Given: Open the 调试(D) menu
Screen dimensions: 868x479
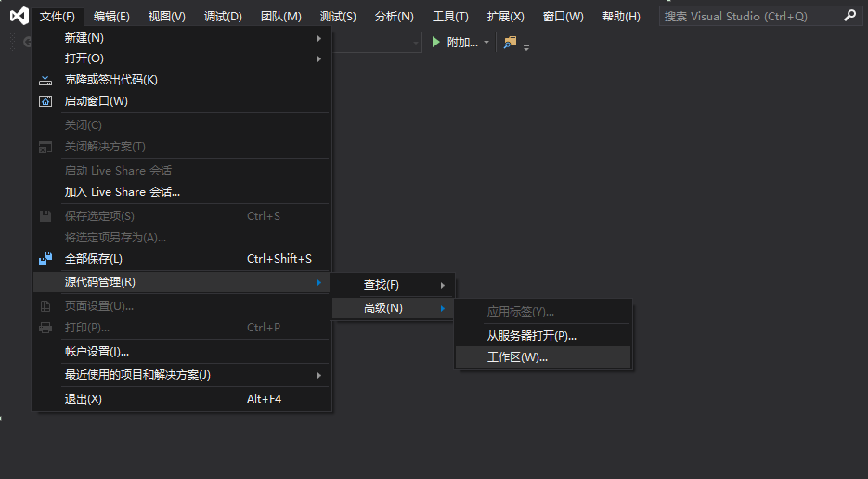Looking at the screenshot, I should (223, 17).
